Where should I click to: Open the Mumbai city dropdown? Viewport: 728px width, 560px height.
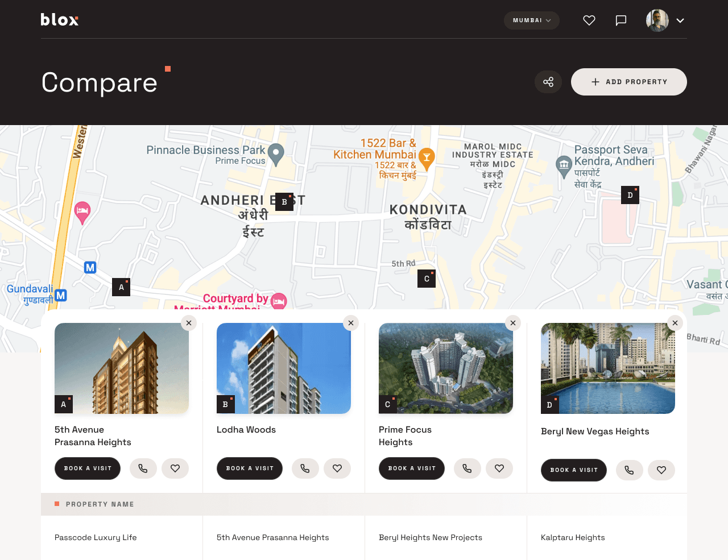click(x=532, y=20)
